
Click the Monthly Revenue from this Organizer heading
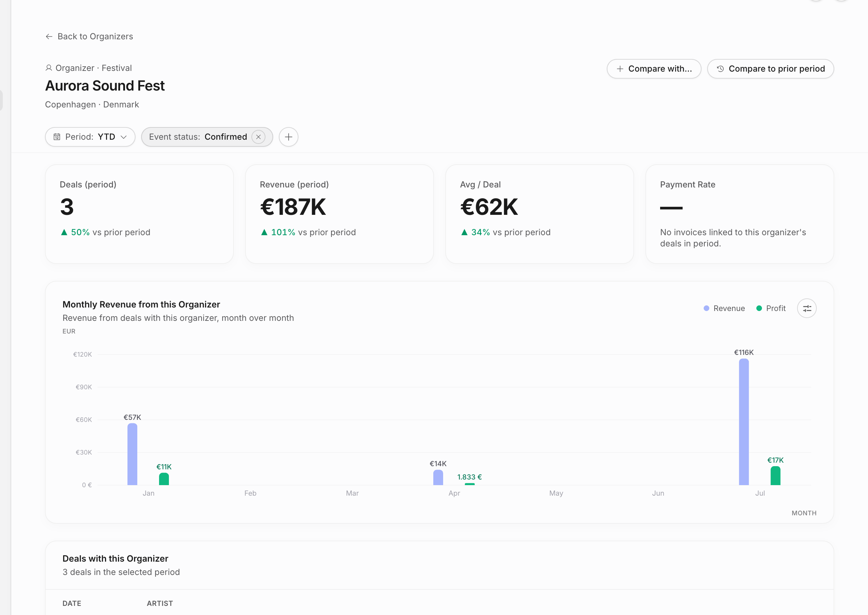coord(141,304)
